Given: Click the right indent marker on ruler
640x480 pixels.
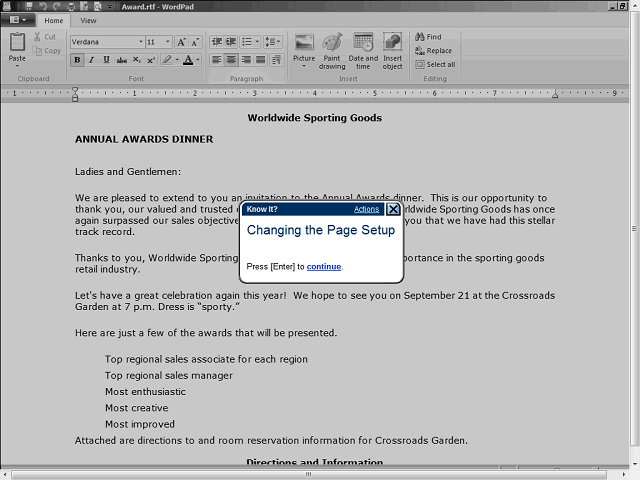Looking at the screenshot, I should point(555,94).
